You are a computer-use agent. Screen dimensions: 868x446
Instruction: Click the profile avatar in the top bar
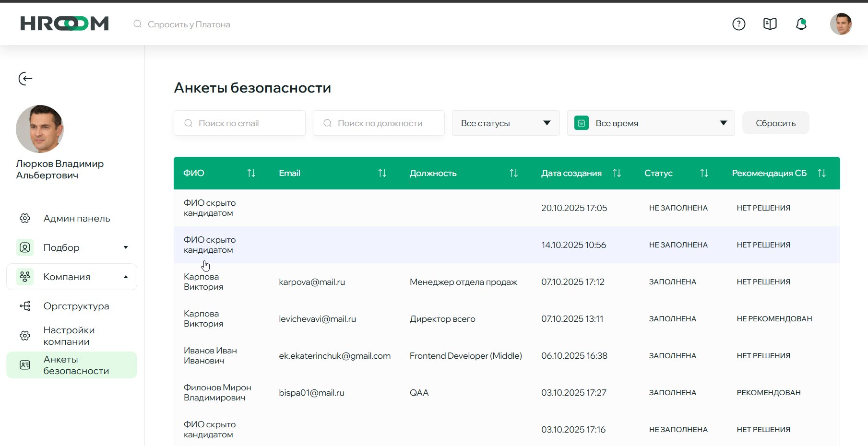pos(842,24)
